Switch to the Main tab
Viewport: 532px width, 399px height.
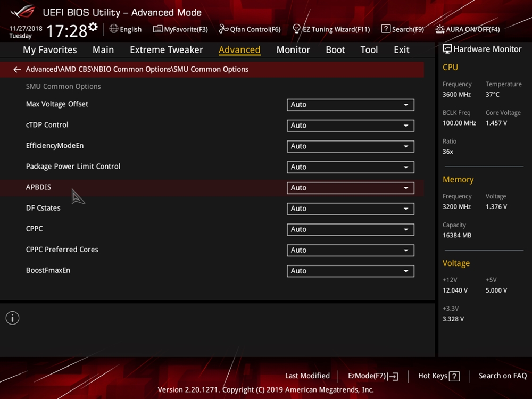point(103,50)
